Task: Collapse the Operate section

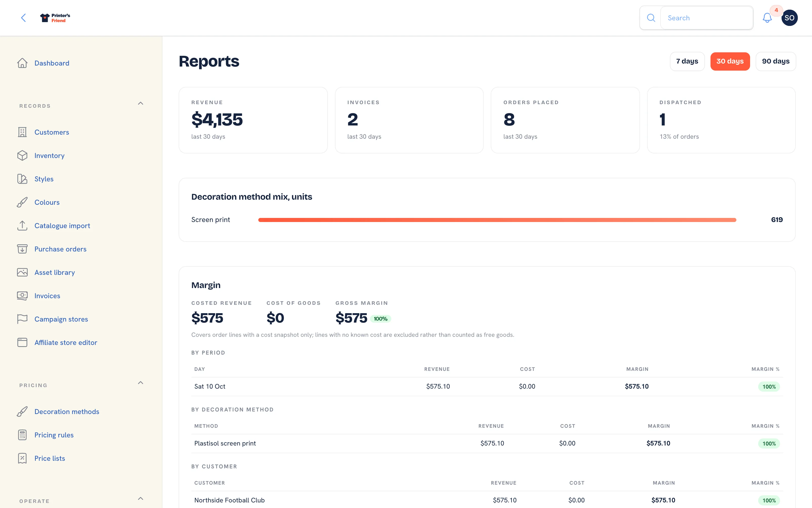Action: tap(141, 499)
